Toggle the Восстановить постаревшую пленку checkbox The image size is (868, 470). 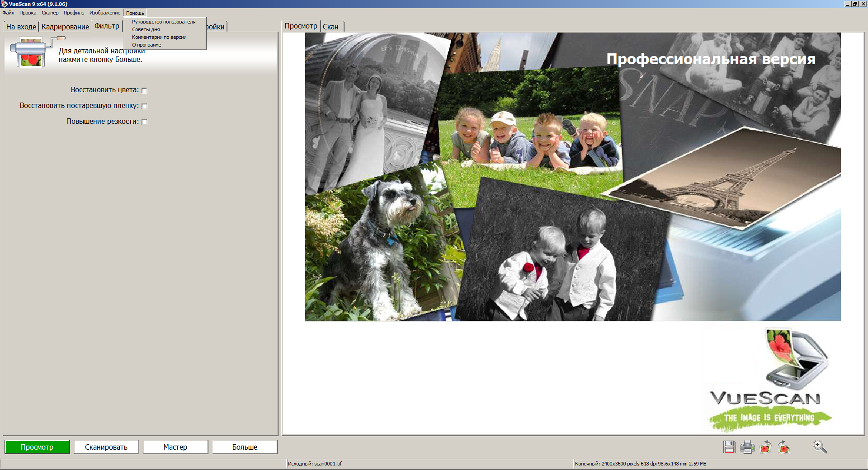(x=145, y=106)
